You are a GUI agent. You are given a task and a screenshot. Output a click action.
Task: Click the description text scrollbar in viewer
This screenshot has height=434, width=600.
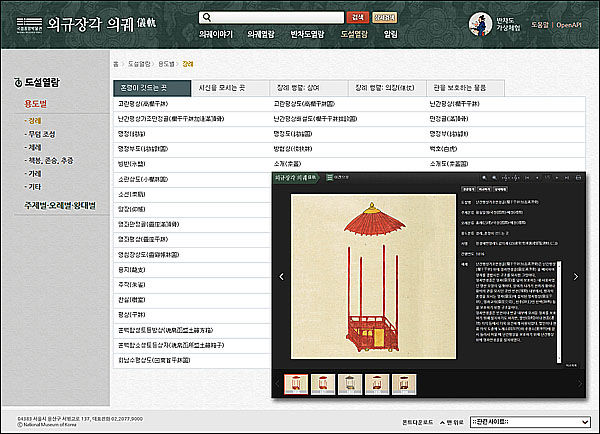[x=559, y=311]
